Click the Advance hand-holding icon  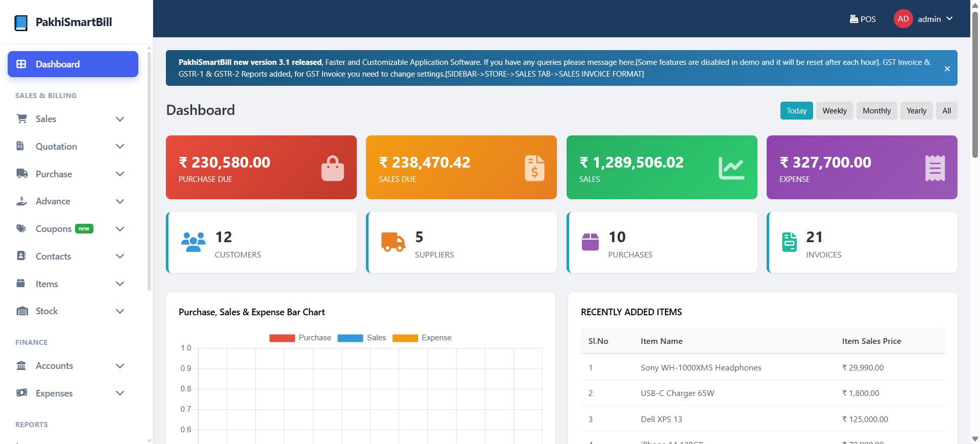pyautogui.click(x=21, y=201)
